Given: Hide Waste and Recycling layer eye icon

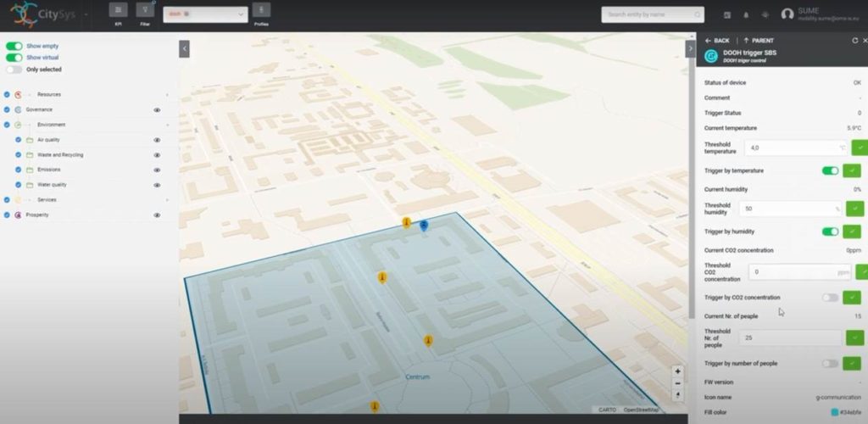Looking at the screenshot, I should [x=157, y=155].
